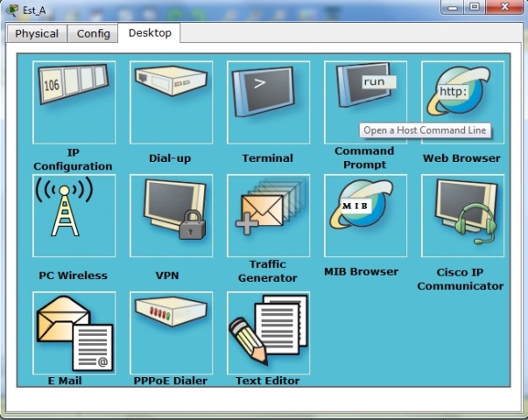Maximize the Est_A window
The width and height of the screenshot is (528, 420).
(474, 8)
